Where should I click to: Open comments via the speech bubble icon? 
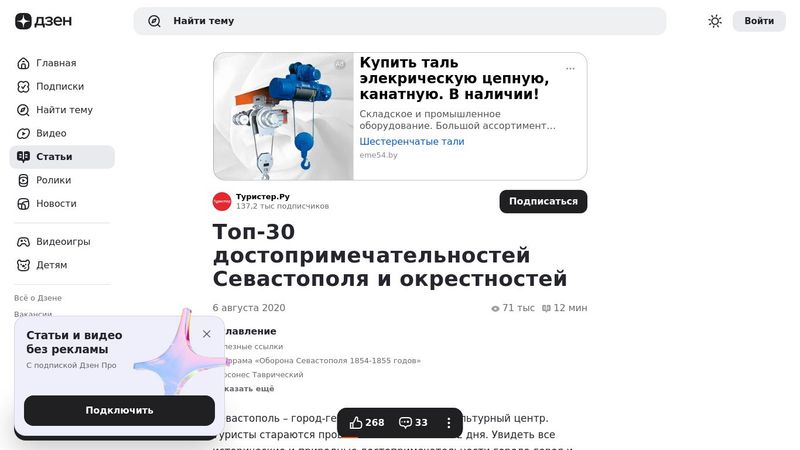point(405,422)
